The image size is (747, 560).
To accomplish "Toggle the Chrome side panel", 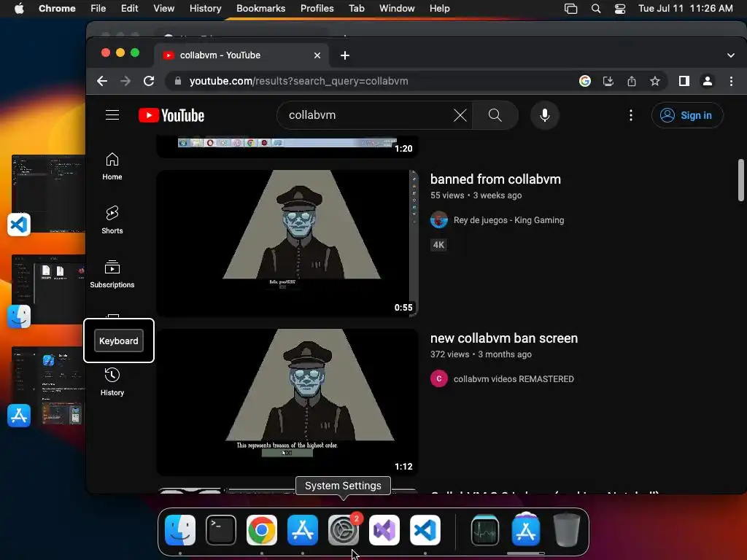I will point(684,81).
